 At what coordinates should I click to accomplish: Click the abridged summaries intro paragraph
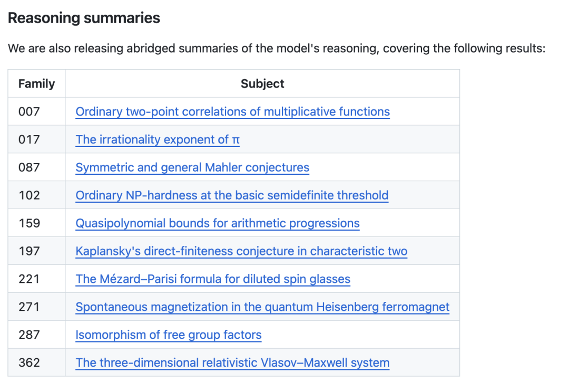pos(277,48)
